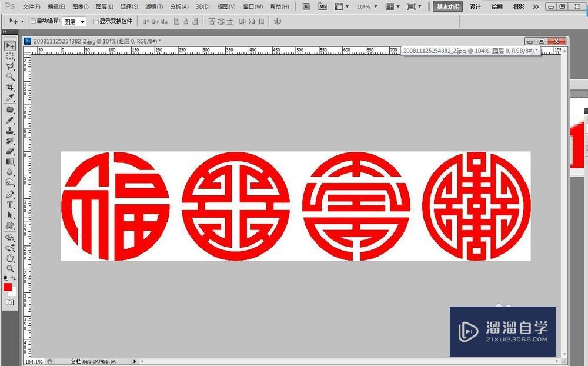The height and width of the screenshot is (366, 588).
Task: Select the Custom Shape tool
Action: point(10,225)
